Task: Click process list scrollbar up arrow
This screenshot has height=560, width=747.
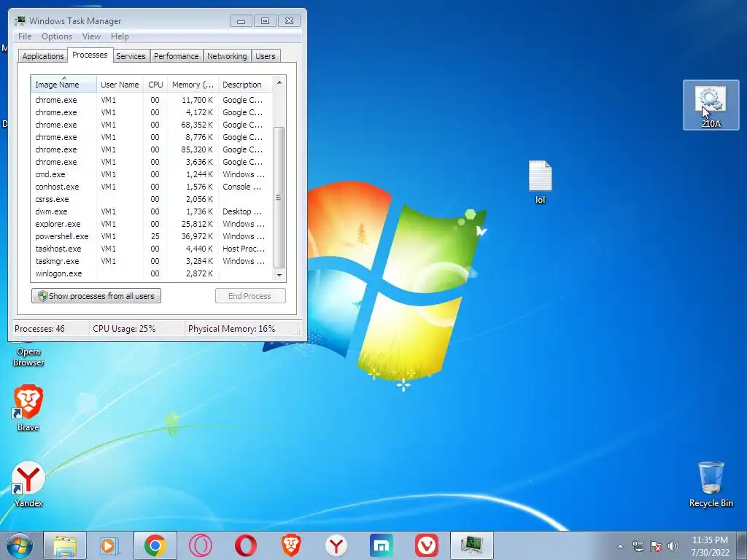Action: (x=279, y=82)
